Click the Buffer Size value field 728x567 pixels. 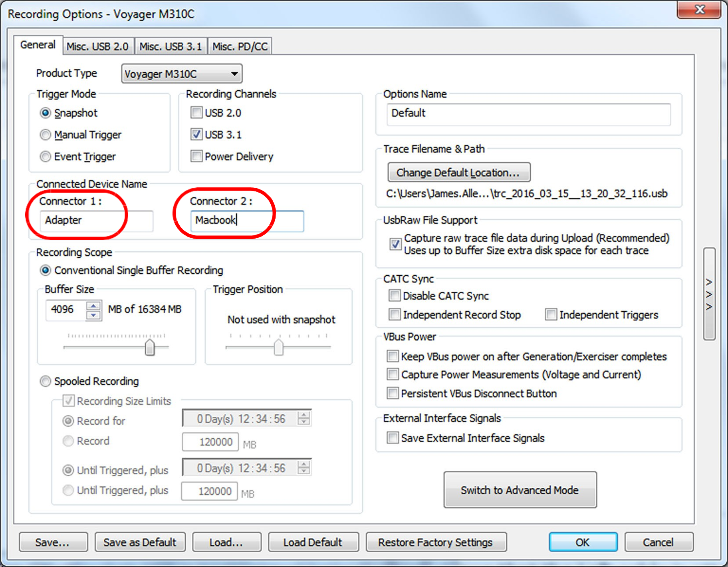pyautogui.click(x=66, y=310)
